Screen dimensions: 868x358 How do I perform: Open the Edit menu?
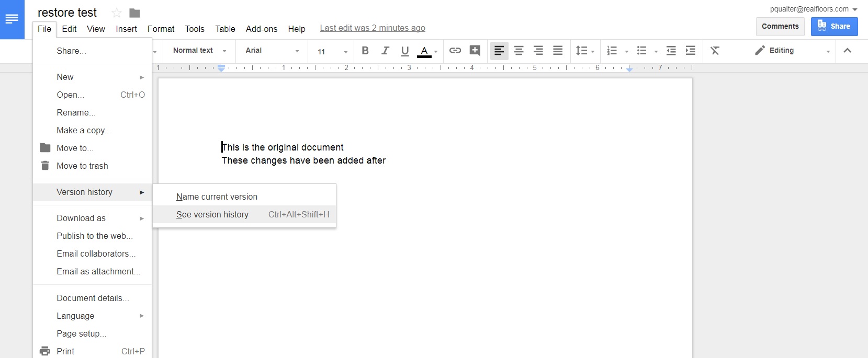69,29
